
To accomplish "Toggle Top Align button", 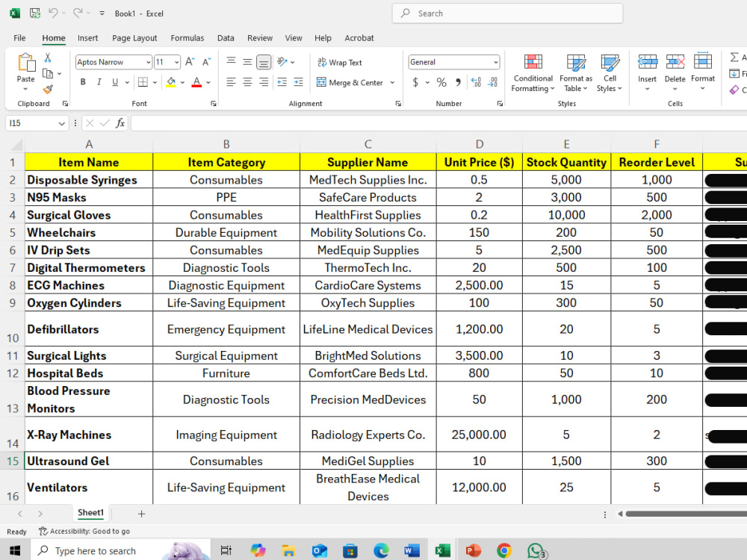I will pos(231,62).
